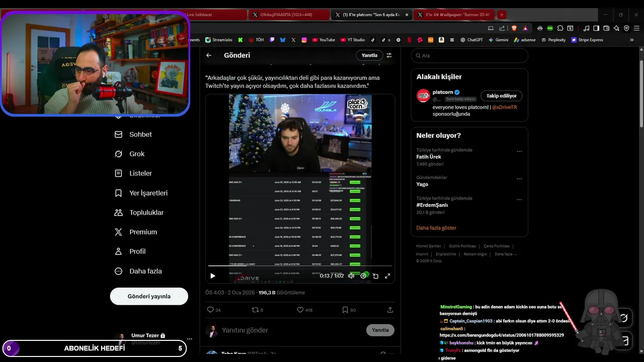Open Topluluklar communities page
This screenshot has width=644, height=362.
coord(139,212)
